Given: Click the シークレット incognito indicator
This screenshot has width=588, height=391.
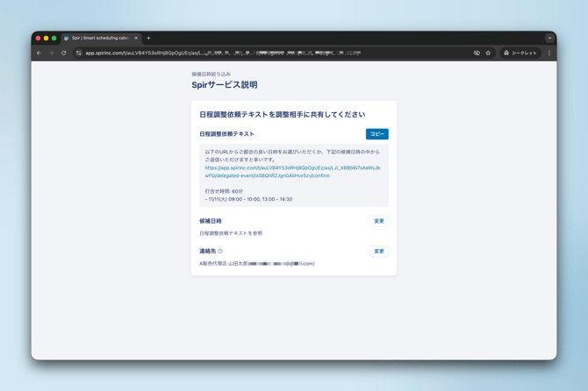Looking at the screenshot, I should click(520, 53).
